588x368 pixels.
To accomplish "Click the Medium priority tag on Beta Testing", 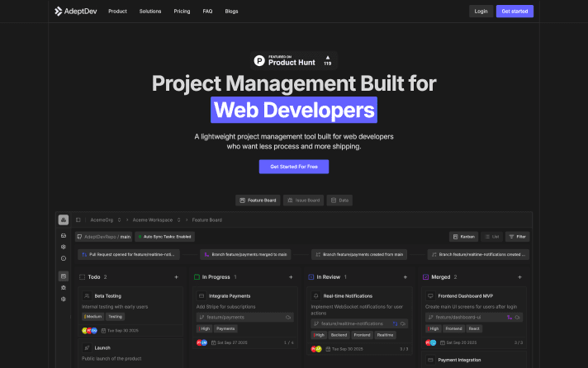I will [x=92, y=317].
